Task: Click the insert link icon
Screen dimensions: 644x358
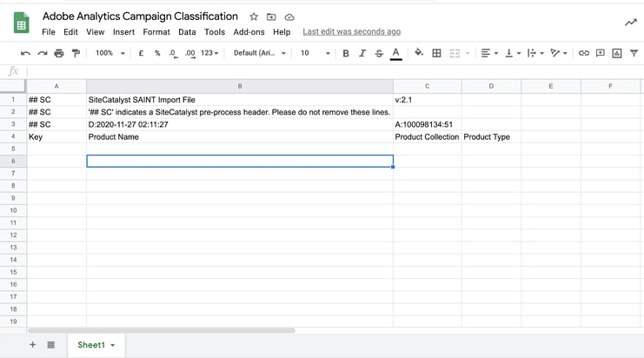Action: [584, 53]
